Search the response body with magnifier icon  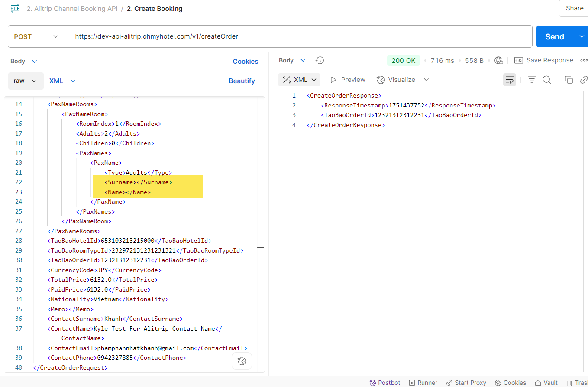(x=547, y=80)
